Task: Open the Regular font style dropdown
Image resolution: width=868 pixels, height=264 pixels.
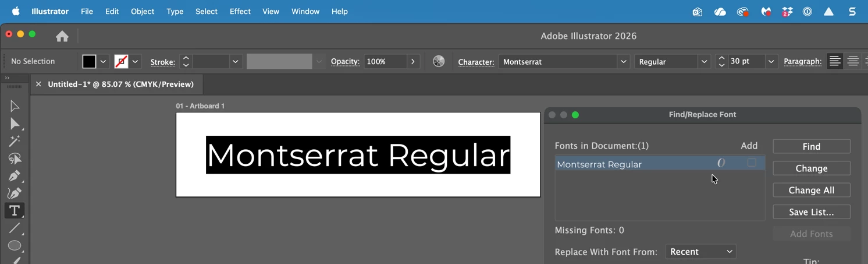Action: point(705,61)
